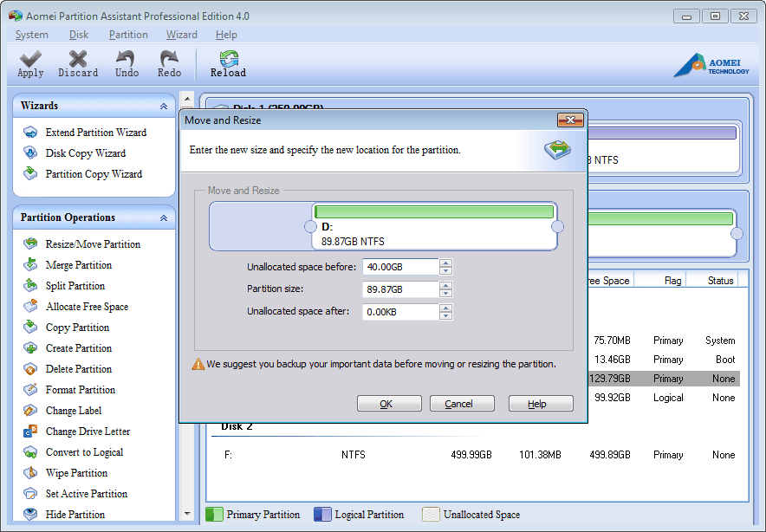Click the Redo arrow toolbar icon
The image size is (766, 532).
(x=169, y=59)
